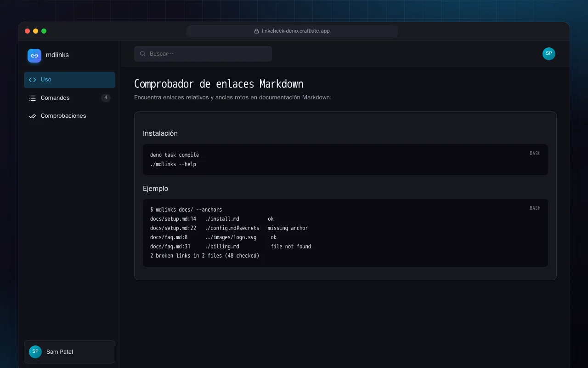This screenshot has width=588, height=368.
Task: Click the Comprobador de enlaces Markdown heading
Action: (219, 84)
